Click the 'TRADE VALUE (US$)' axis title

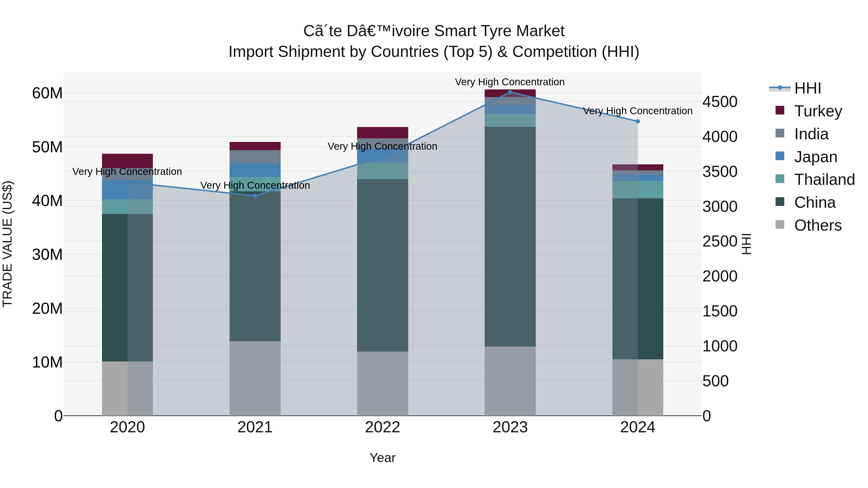[x=7, y=244]
